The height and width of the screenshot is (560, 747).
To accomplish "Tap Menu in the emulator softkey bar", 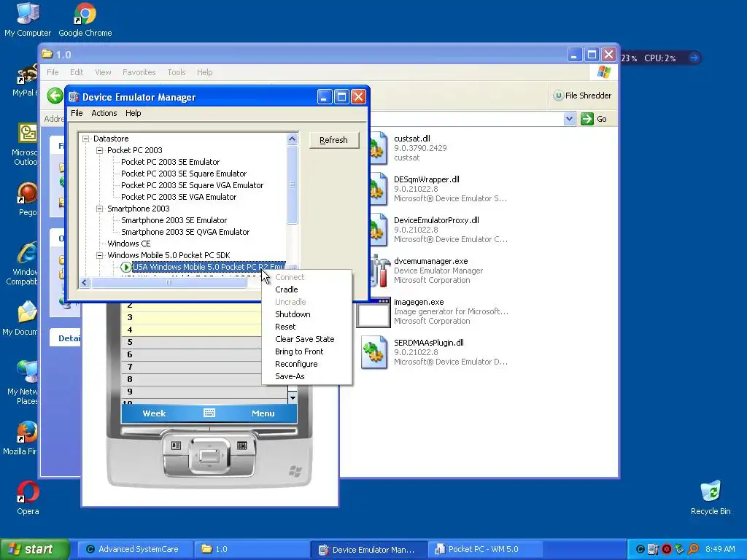I will point(263,413).
